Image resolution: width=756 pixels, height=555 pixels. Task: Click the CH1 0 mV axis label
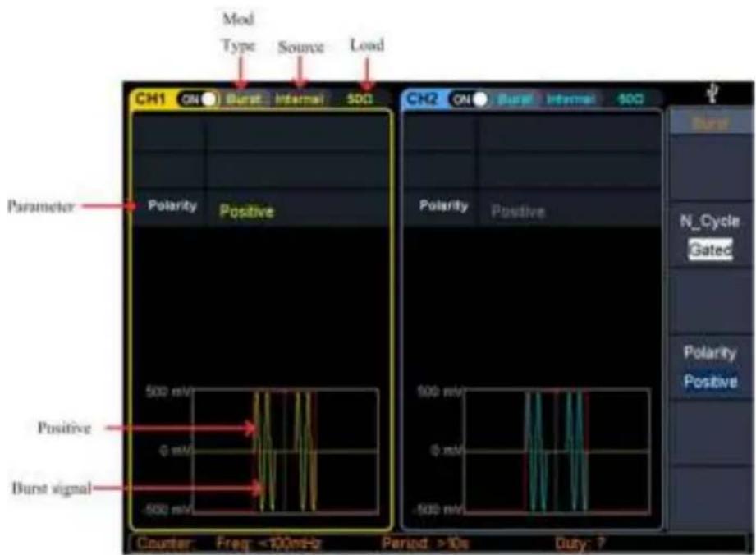[x=176, y=451]
